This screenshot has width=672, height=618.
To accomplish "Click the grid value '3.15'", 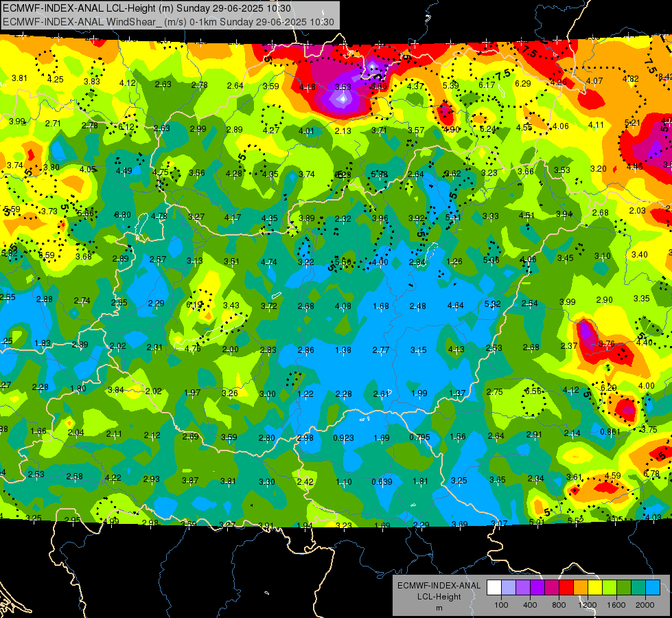I will (x=419, y=350).
